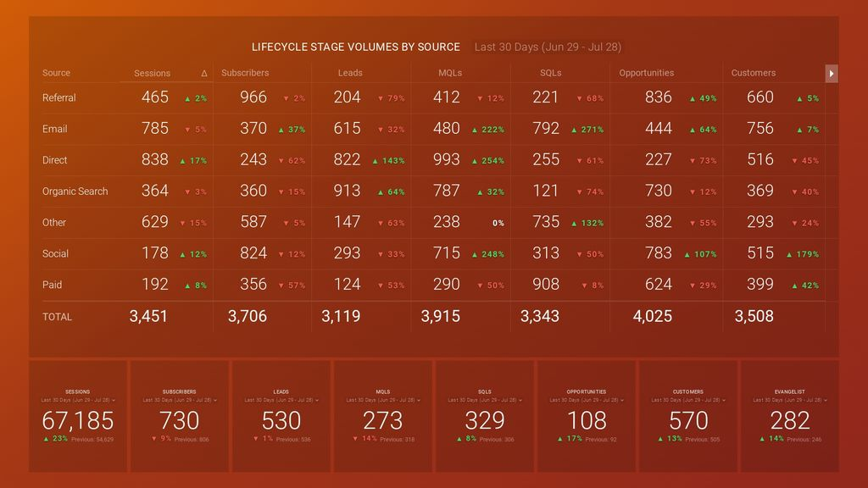Click total Opportunities value 4,025
This screenshot has height=488, width=868.
(652, 316)
